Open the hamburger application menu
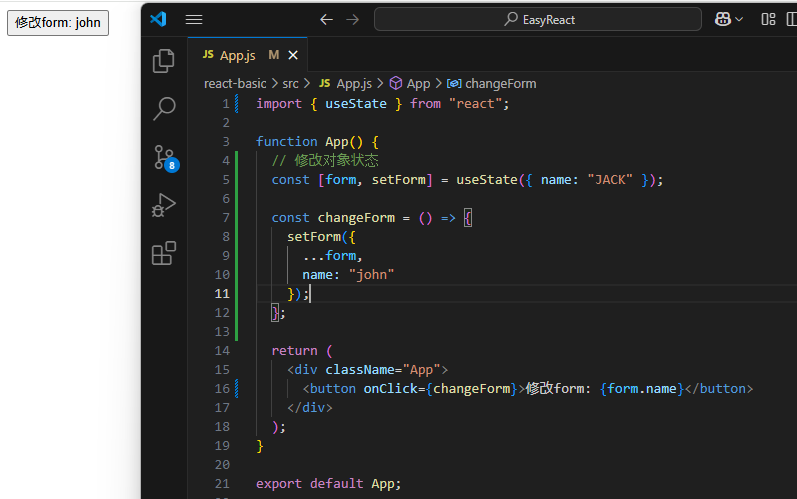The width and height of the screenshot is (797, 499). click(x=194, y=19)
